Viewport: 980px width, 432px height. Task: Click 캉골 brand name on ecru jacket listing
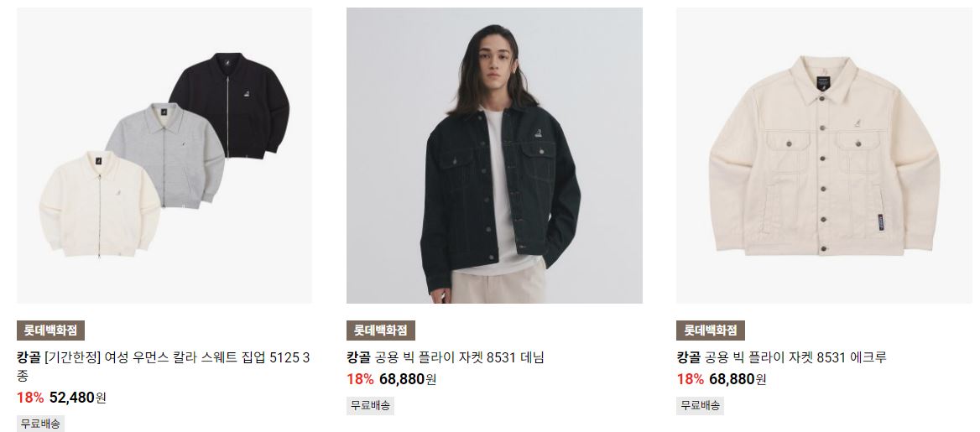pyautogui.click(x=689, y=357)
